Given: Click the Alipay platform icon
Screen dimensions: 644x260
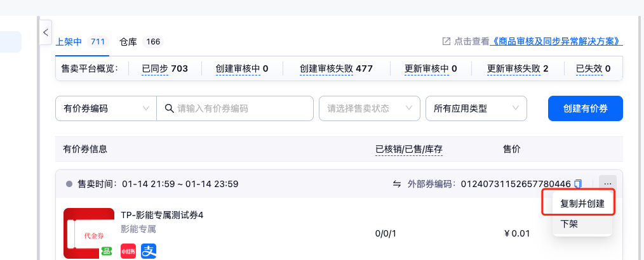Looking at the screenshot, I should [x=149, y=251].
